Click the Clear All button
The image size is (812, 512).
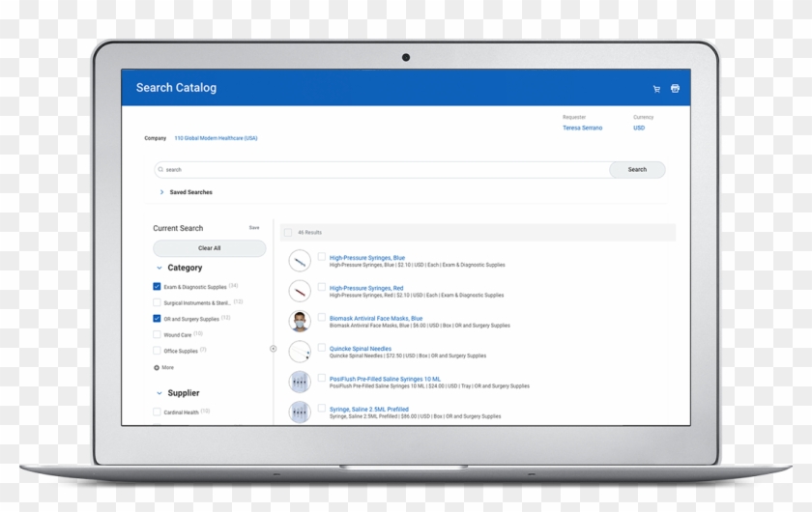pos(209,248)
